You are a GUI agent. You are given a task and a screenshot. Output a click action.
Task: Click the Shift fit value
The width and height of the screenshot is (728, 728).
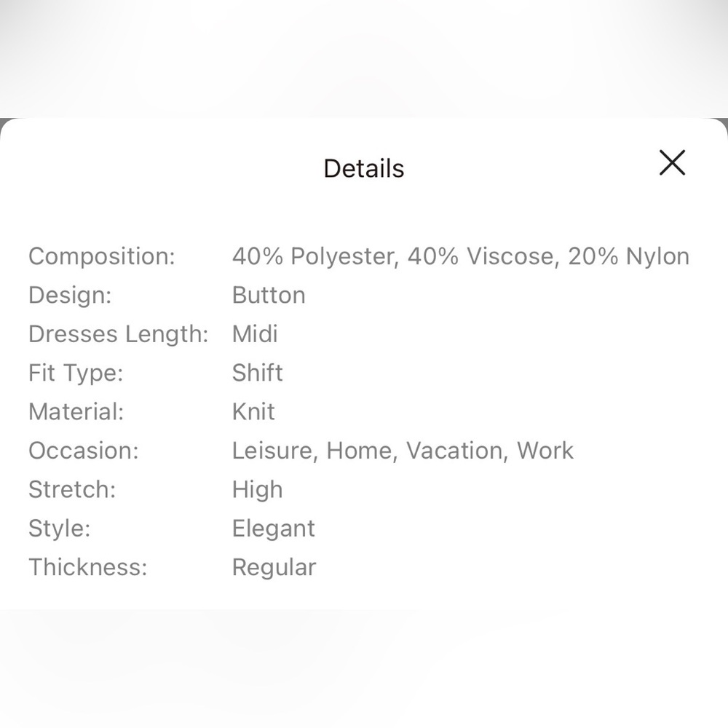[257, 373]
